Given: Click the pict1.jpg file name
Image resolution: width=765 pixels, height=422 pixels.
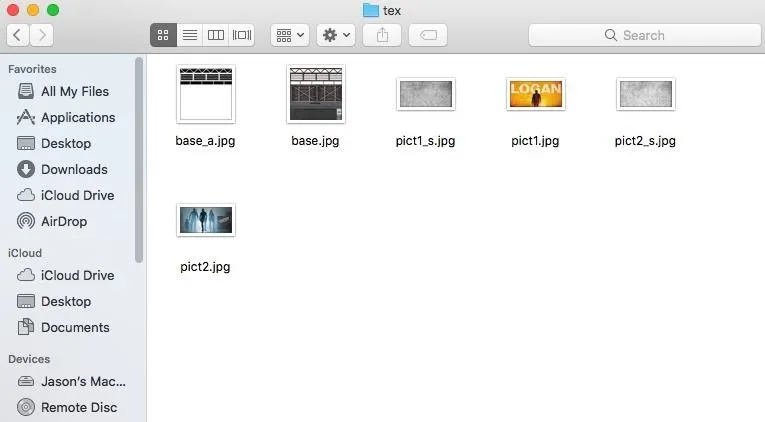Looking at the screenshot, I should point(535,141).
